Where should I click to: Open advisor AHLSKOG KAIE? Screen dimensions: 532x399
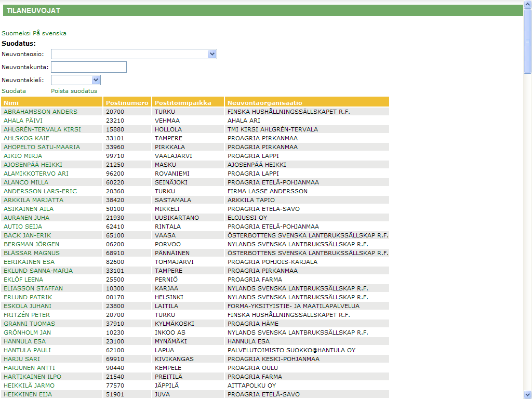tap(26, 138)
